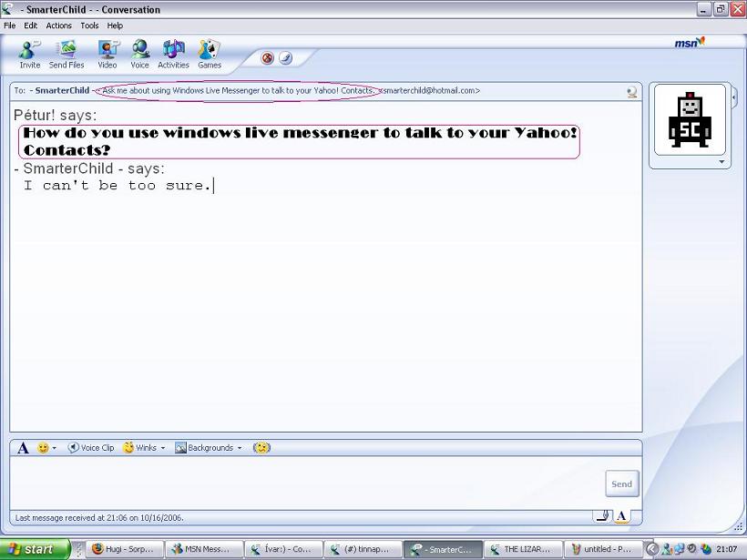This screenshot has width=747, height=560.
Task: Open the File menu
Action: [x=9, y=25]
